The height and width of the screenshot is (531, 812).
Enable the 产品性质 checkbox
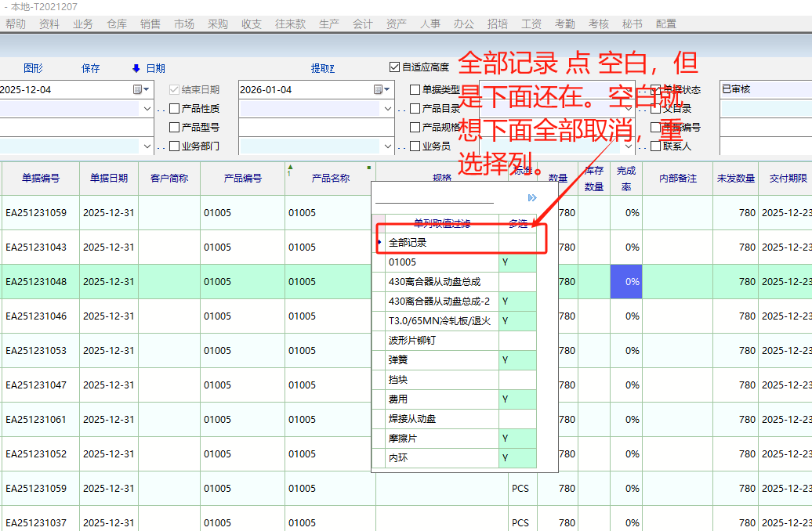175,109
